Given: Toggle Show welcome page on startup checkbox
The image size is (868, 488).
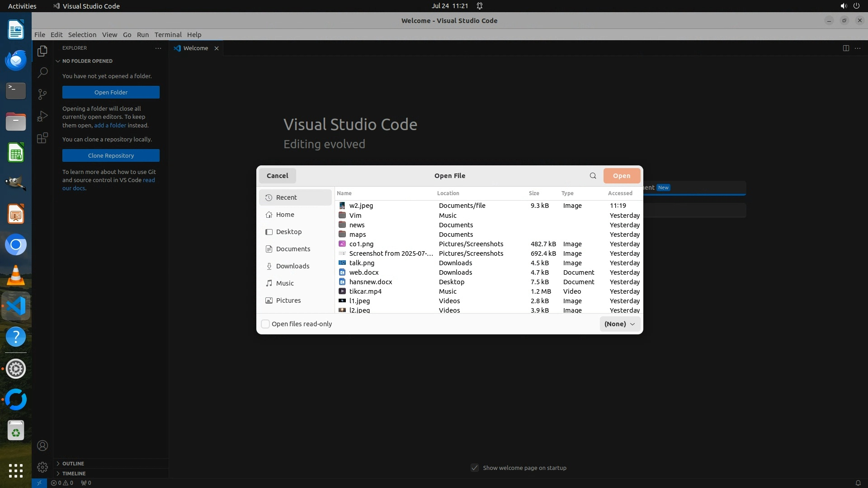Looking at the screenshot, I should point(474,468).
